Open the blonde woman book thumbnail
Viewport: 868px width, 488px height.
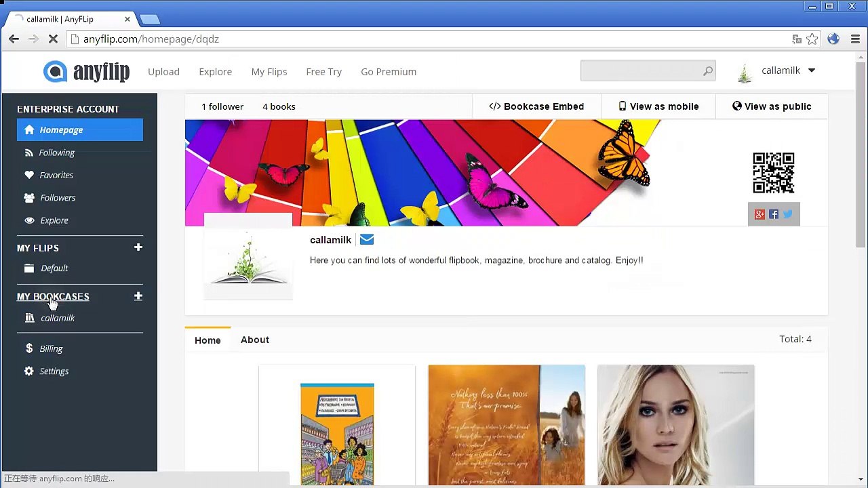pos(676,426)
